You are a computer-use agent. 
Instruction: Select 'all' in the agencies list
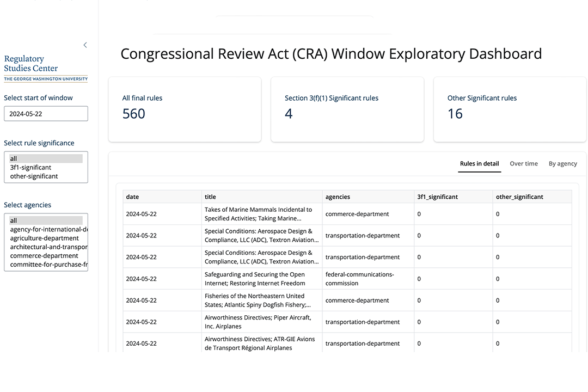pyautogui.click(x=46, y=220)
